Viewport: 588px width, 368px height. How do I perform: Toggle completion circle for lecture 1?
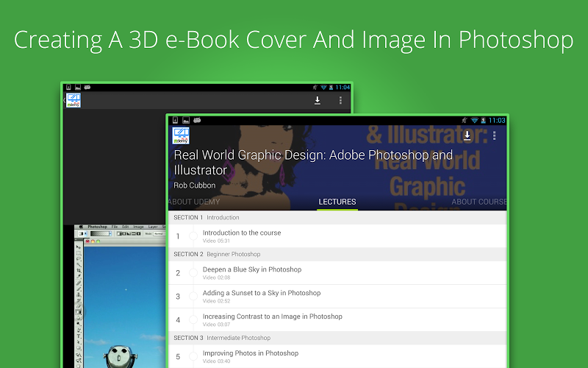point(193,236)
